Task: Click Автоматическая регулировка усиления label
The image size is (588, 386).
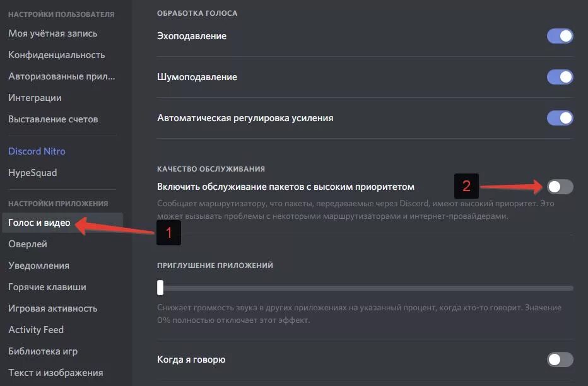Action: coord(245,118)
